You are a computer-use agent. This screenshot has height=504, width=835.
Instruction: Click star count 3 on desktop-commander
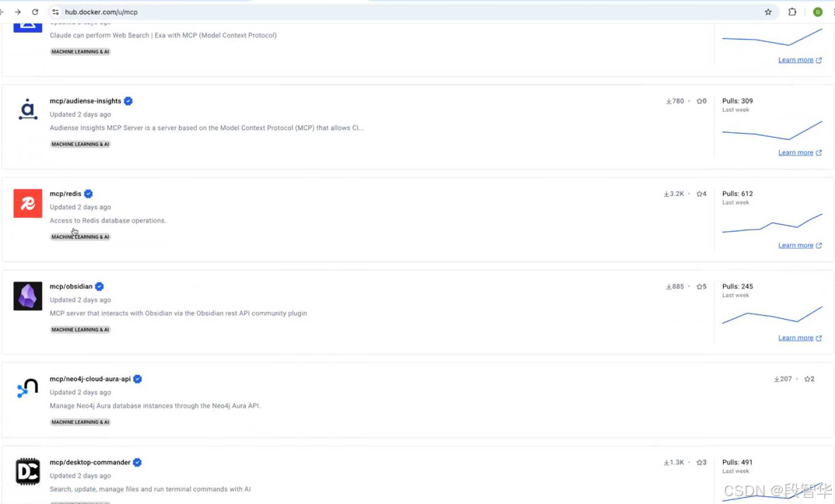pyautogui.click(x=701, y=463)
